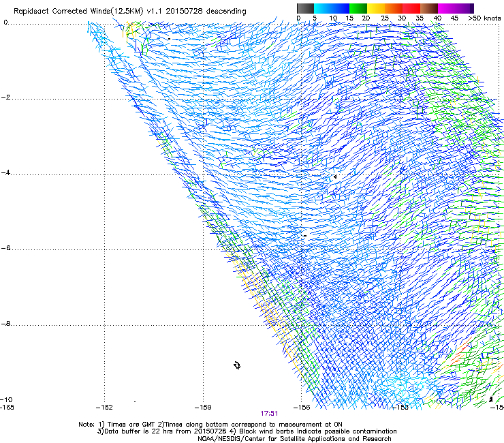The width and height of the screenshot is (504, 443).
Task: Click the blue 10-15 knots color swatch
Action: pos(341,8)
